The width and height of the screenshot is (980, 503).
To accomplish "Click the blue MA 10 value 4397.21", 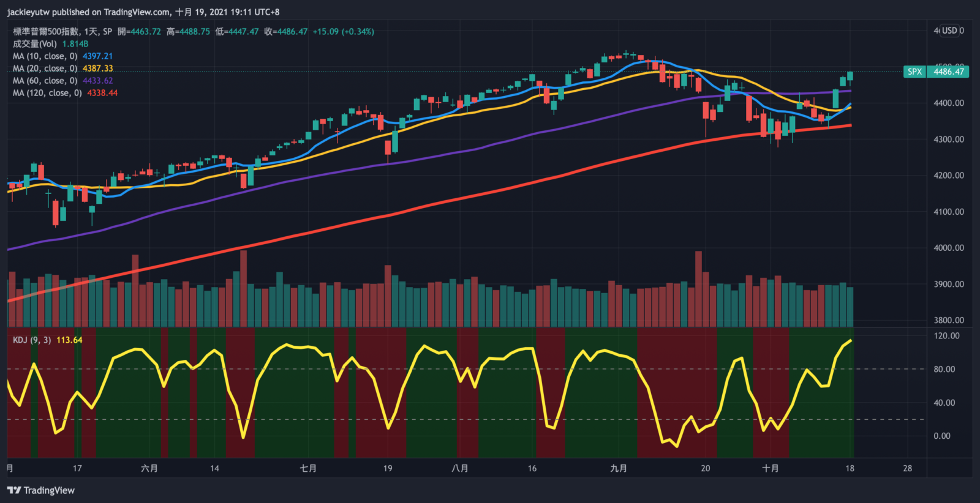I will (97, 56).
